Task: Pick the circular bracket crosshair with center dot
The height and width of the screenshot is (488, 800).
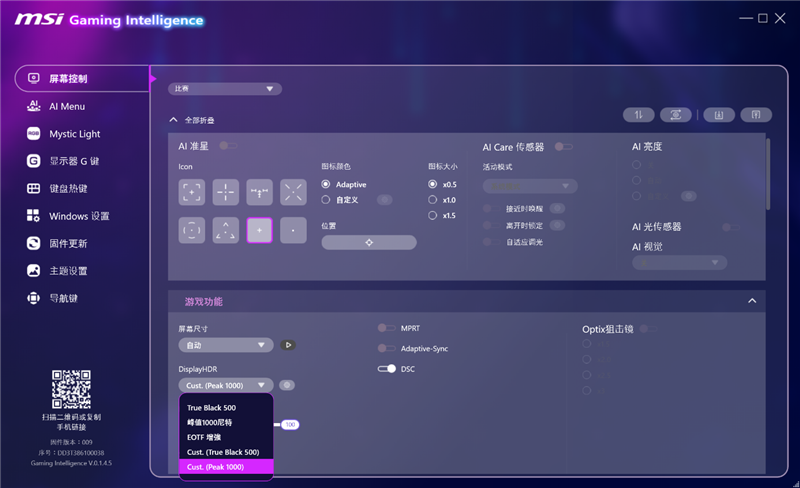Action: pyautogui.click(x=192, y=230)
